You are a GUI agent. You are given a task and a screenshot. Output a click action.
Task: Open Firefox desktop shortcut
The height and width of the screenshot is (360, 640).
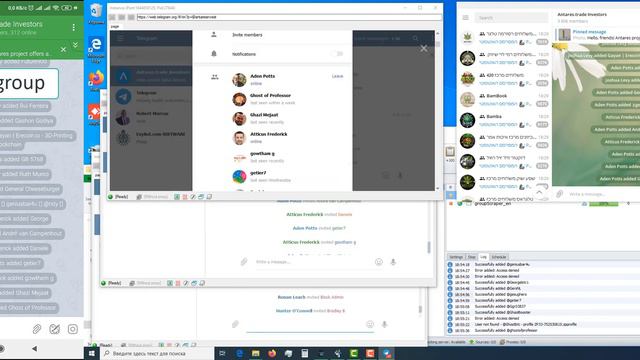[96, 80]
